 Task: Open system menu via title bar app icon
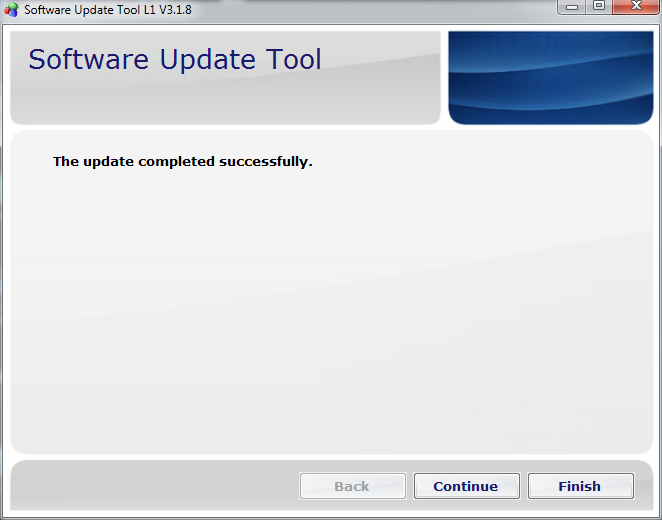pos(12,10)
